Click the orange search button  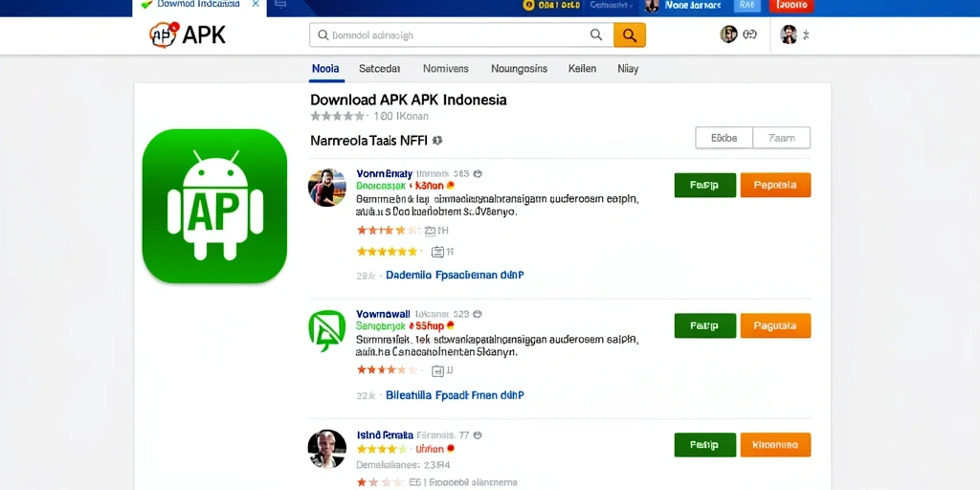tap(630, 35)
